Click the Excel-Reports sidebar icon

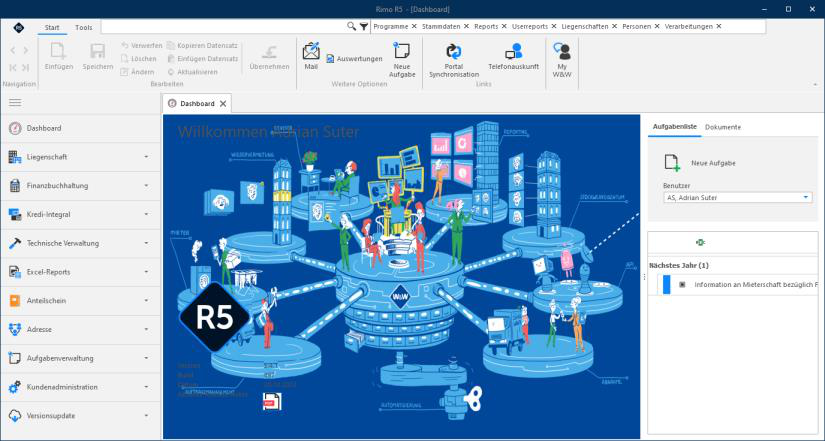coord(15,272)
